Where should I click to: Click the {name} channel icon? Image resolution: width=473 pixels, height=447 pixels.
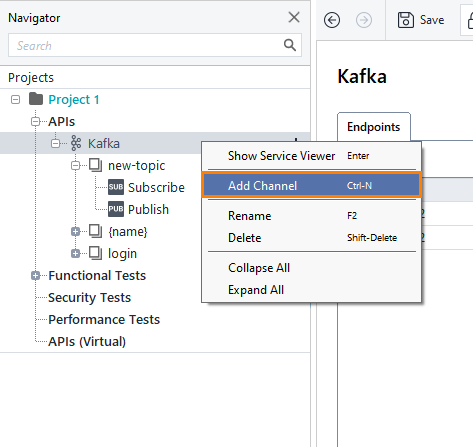tap(96, 231)
